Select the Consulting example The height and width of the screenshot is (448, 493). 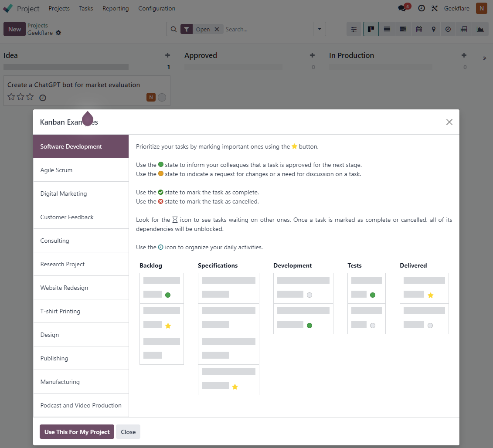pyautogui.click(x=81, y=241)
